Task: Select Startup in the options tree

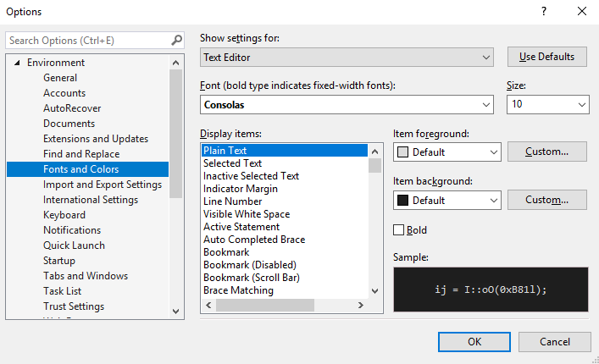Action: click(x=59, y=261)
